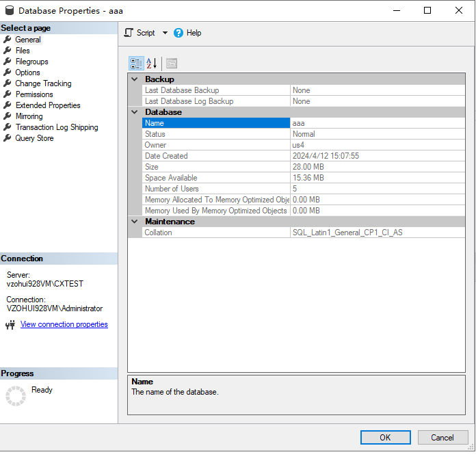Open the Files page
This screenshot has width=476, height=461.
(x=23, y=51)
